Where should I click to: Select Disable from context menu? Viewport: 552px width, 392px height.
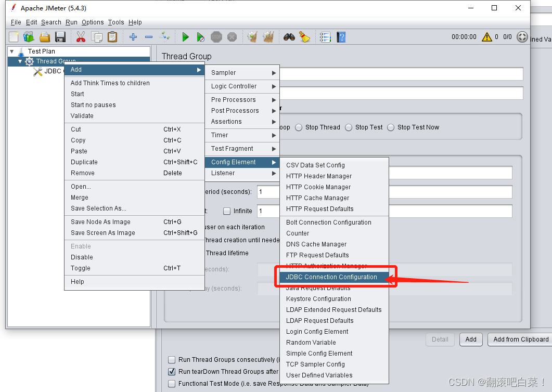(x=134, y=257)
